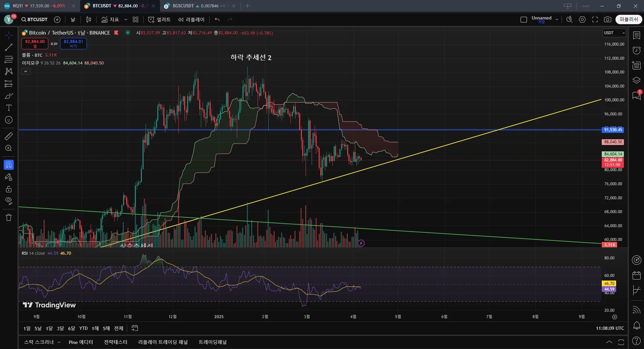Select the brush drawing tool
Screen dimensions: 644x349
[9, 96]
